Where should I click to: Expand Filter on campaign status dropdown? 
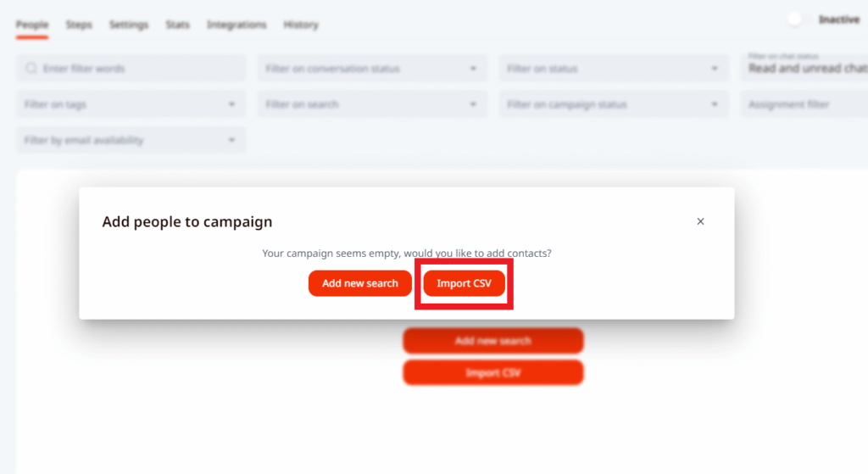point(613,104)
